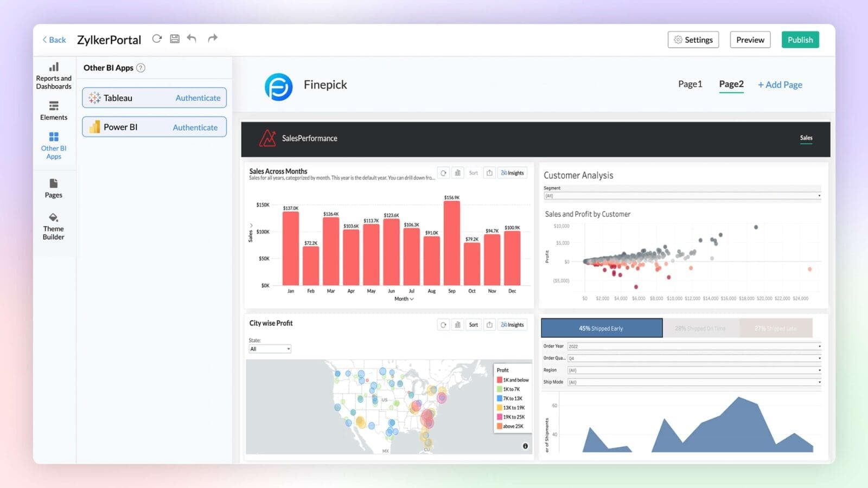This screenshot has height=488, width=868.
Task: Change chart type in City wise Profit
Action: tap(457, 325)
